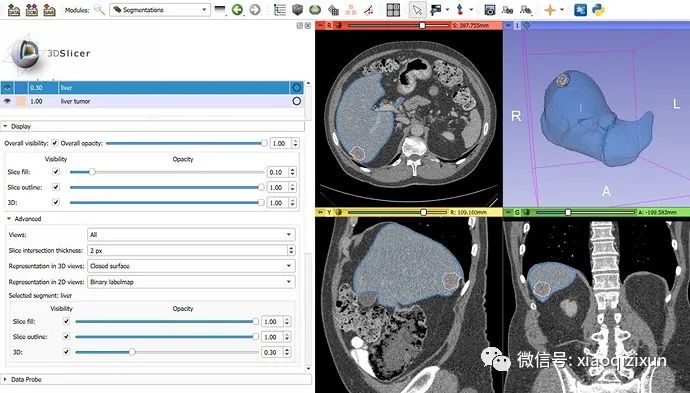The image size is (690, 393).
Task: Open the Load DICOM data icon
Action: point(31,10)
